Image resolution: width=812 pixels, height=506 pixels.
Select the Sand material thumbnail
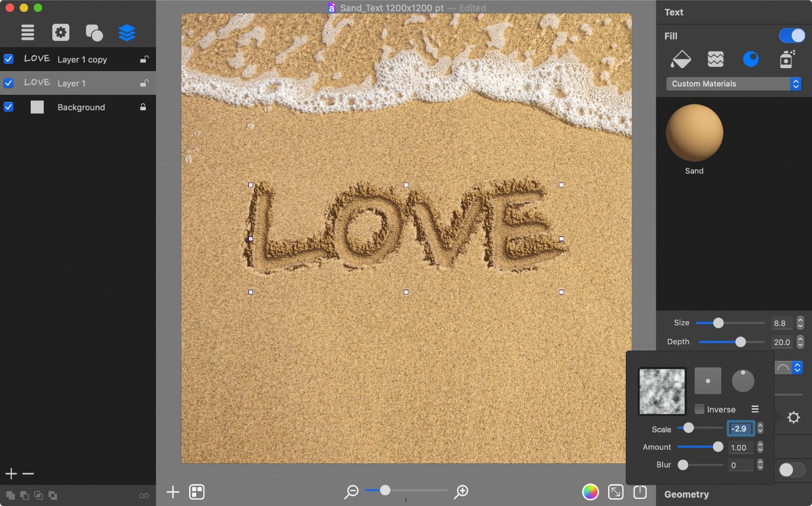click(694, 133)
